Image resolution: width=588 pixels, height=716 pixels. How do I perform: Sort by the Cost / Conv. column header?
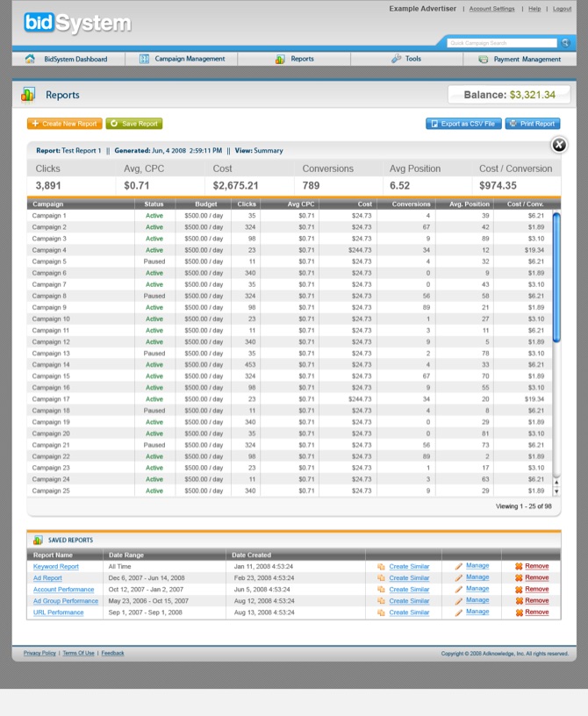tap(526, 204)
